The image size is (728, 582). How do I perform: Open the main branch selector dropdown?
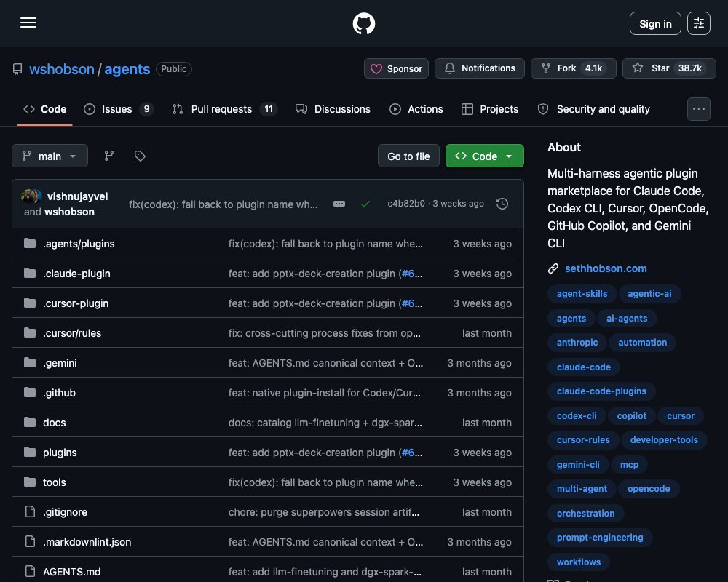coord(50,156)
